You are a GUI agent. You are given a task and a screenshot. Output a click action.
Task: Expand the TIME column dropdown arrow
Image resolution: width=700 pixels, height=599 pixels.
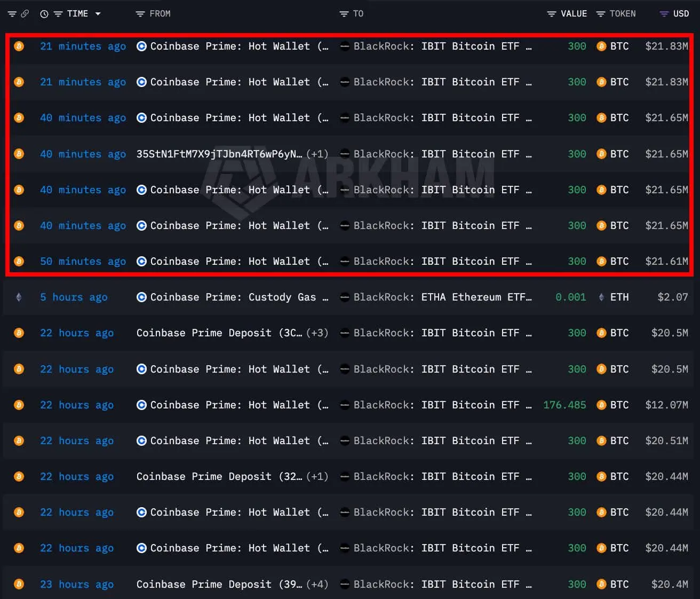tap(98, 14)
